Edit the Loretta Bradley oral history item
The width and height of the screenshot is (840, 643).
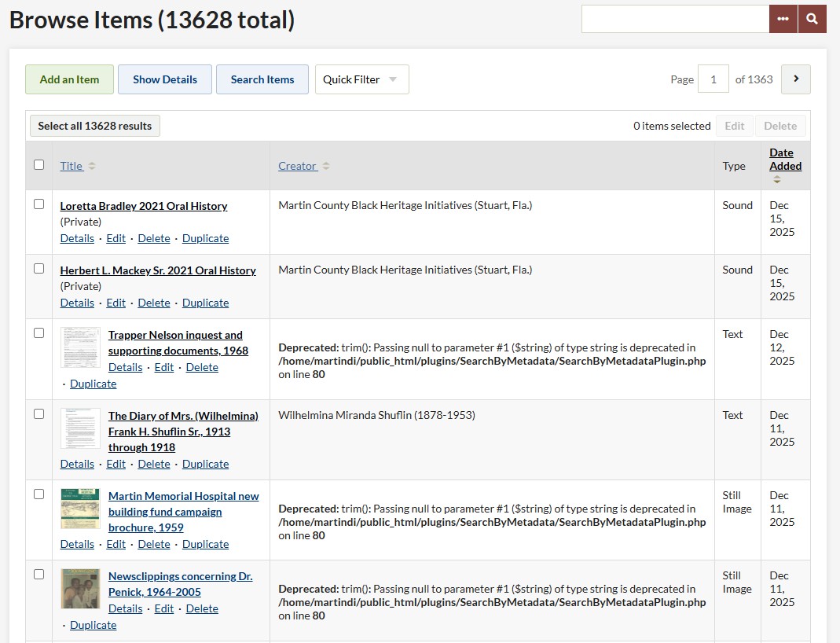pyautogui.click(x=116, y=238)
